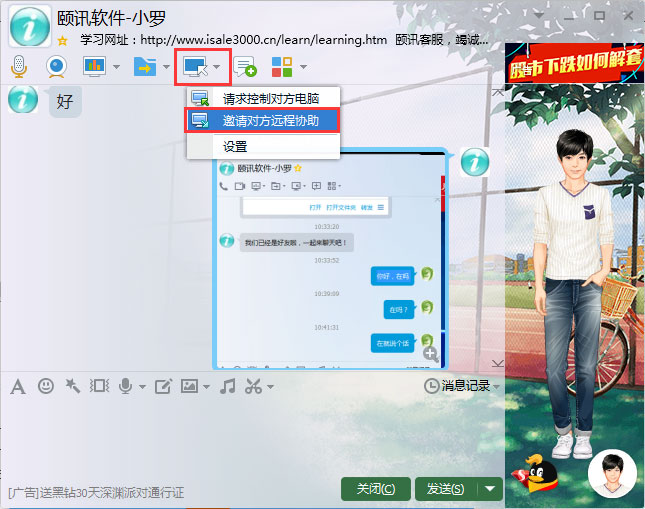
Task: Click the 关闭(C) button
Action: tap(376, 489)
